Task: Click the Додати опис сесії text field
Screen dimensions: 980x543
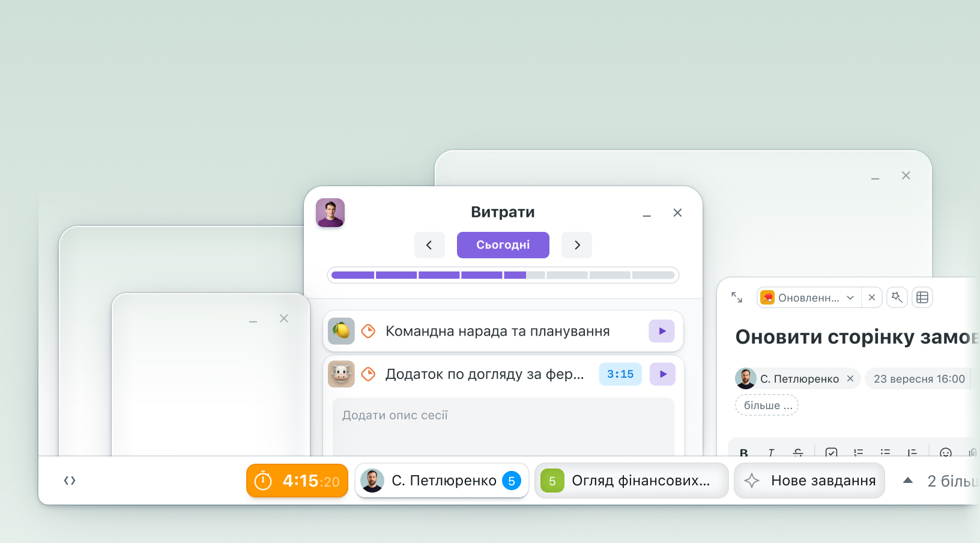Action: click(503, 423)
